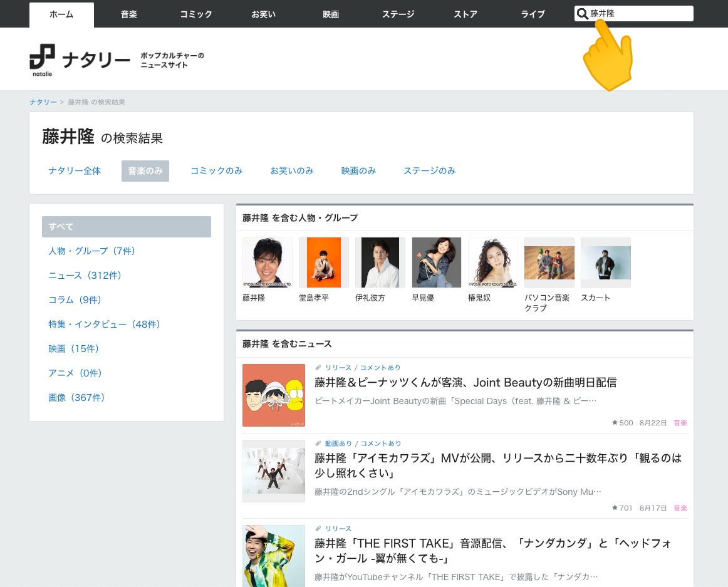
Task: Open 特集・インタビュー（48件） category
Action: click(x=104, y=325)
